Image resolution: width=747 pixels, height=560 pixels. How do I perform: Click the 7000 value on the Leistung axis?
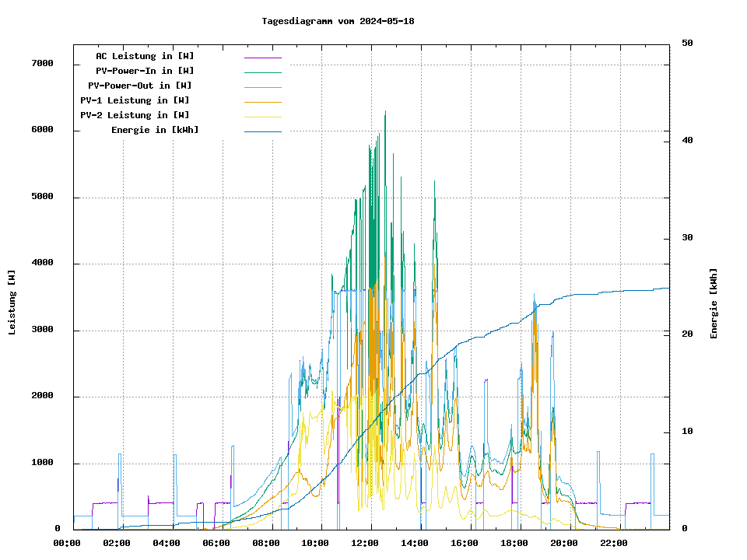pos(42,63)
